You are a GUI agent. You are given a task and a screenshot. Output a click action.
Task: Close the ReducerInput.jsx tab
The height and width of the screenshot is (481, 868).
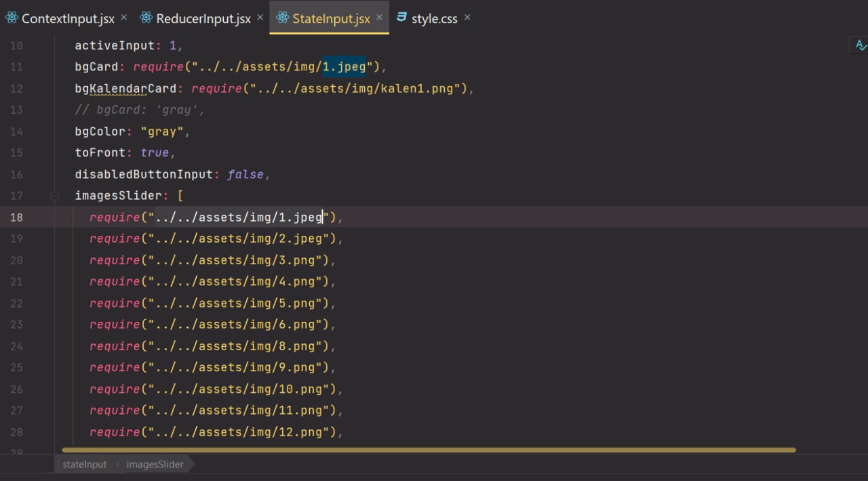coord(260,18)
